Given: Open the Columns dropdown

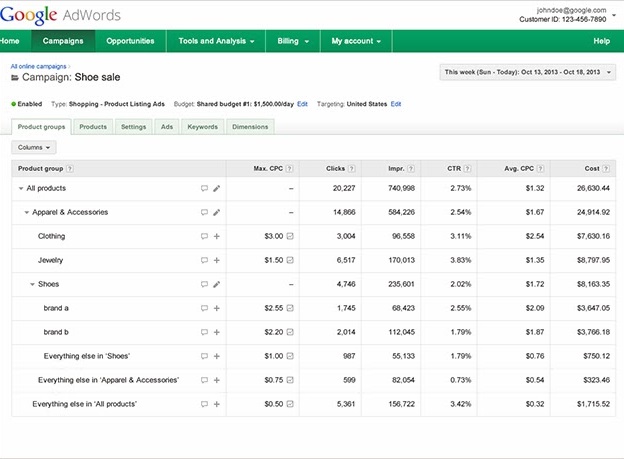Looking at the screenshot, I should [x=35, y=147].
